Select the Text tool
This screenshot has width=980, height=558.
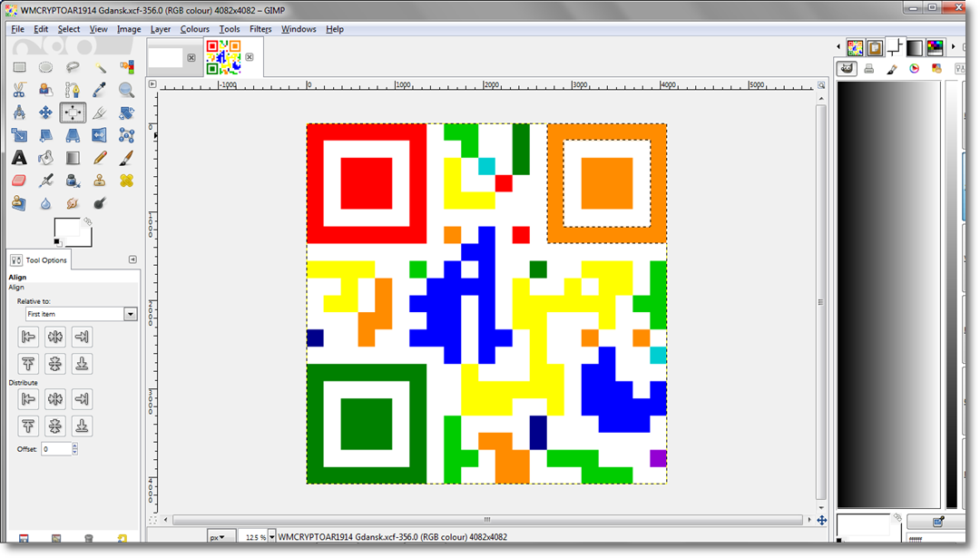(19, 158)
